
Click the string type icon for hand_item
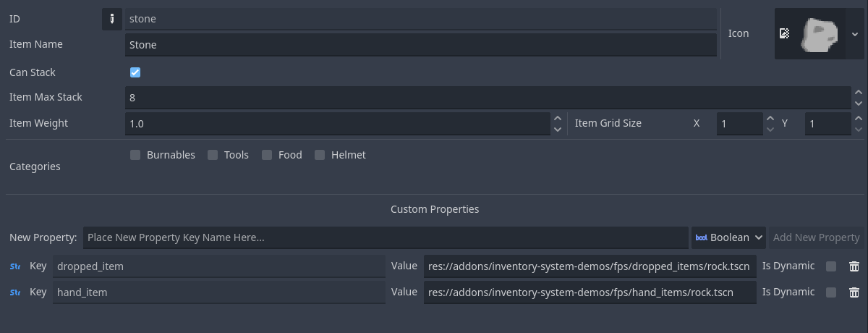point(15,292)
